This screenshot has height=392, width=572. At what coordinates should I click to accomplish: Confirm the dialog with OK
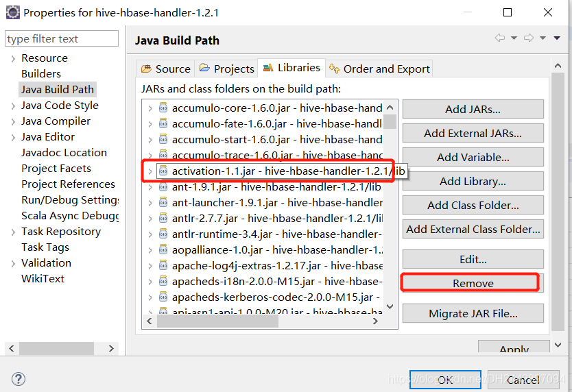coord(445,380)
